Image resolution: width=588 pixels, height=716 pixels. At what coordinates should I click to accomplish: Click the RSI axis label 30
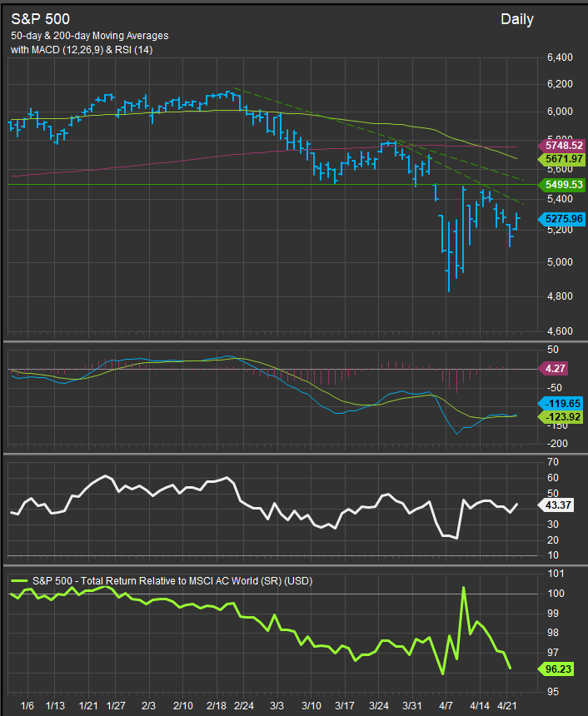(x=553, y=525)
